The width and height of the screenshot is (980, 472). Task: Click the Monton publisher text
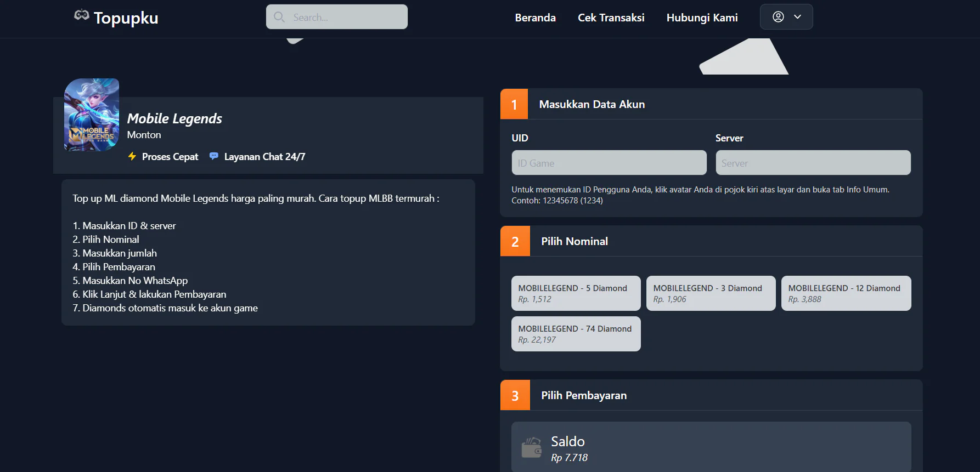coord(144,135)
